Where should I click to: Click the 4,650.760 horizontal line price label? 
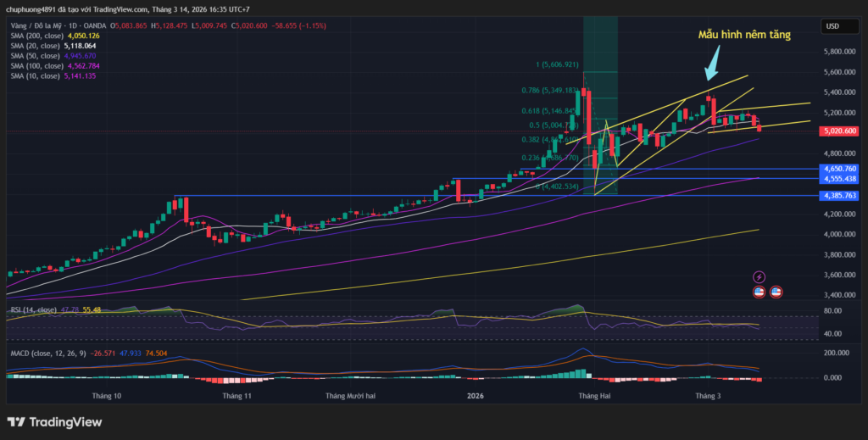coord(842,170)
